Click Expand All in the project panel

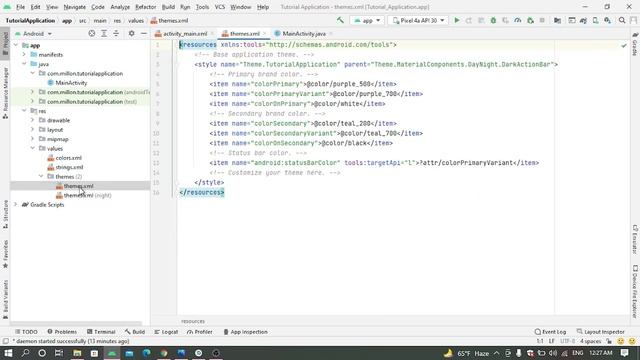click(x=104, y=33)
